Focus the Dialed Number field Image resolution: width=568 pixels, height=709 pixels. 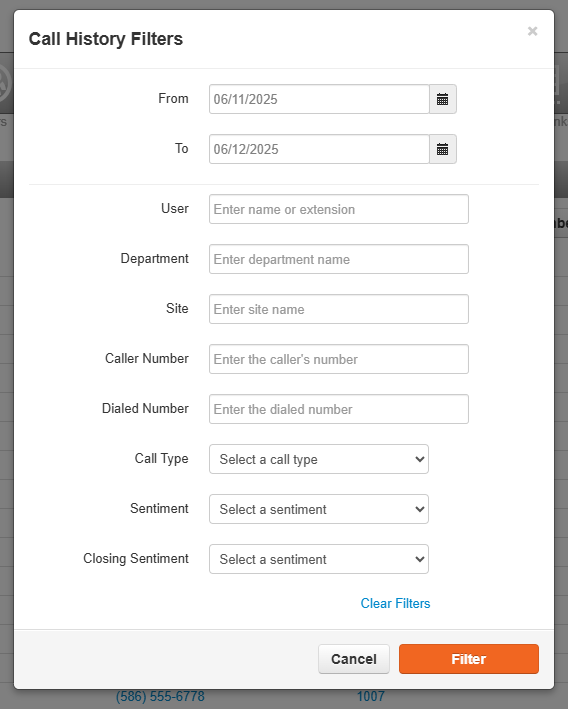click(339, 409)
